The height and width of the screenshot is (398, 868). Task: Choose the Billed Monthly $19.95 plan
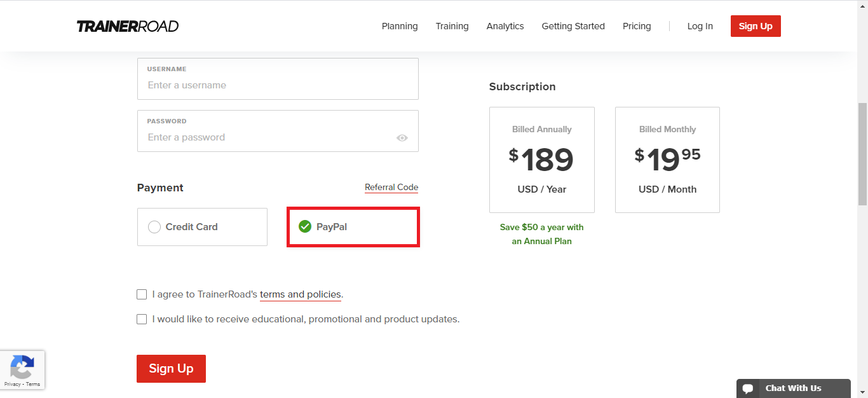pos(667,160)
